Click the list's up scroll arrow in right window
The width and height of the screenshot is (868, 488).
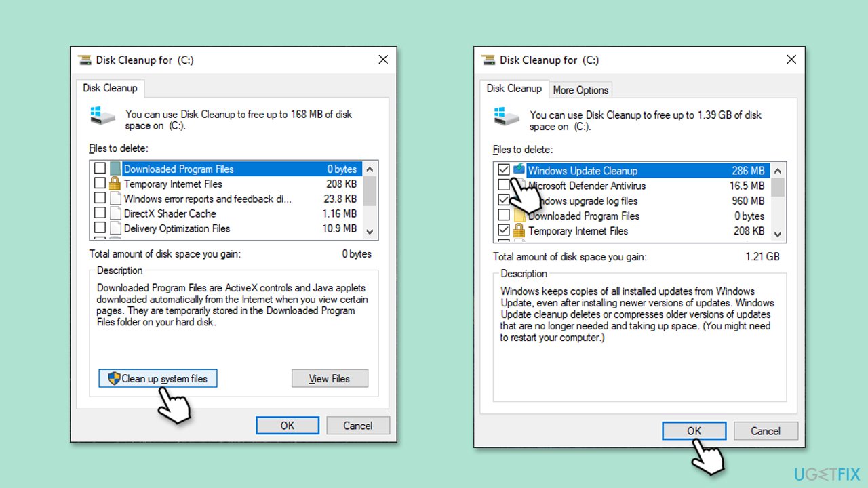coord(778,170)
